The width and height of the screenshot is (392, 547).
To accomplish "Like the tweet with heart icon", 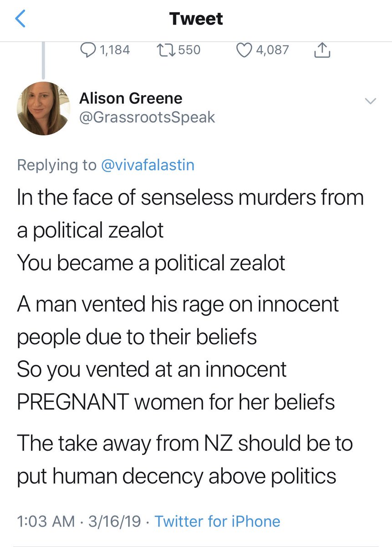I will (245, 50).
